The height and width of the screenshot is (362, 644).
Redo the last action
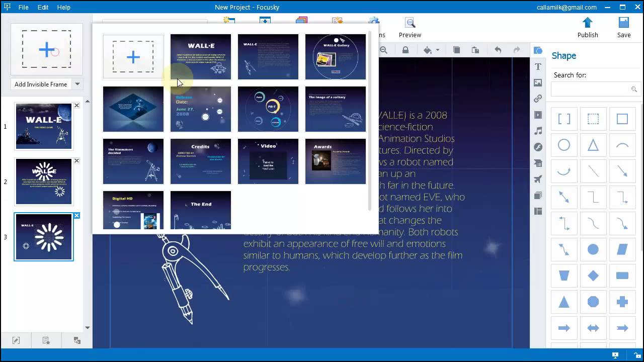tap(517, 50)
